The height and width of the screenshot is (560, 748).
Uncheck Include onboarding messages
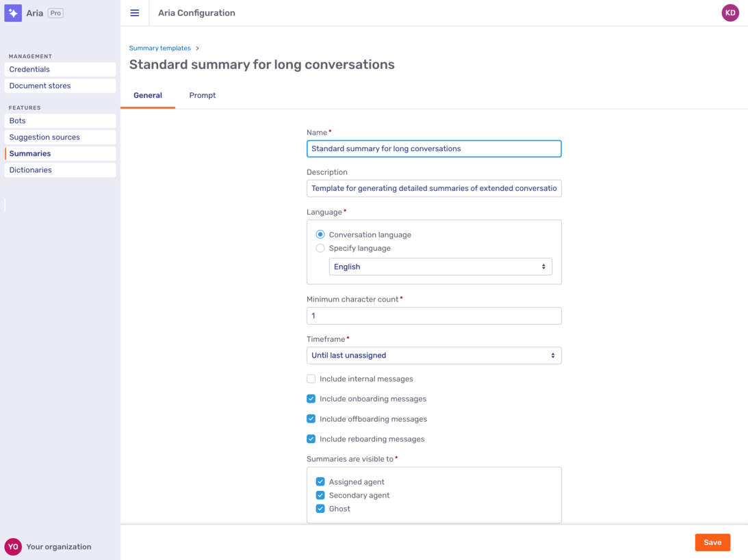(x=311, y=399)
